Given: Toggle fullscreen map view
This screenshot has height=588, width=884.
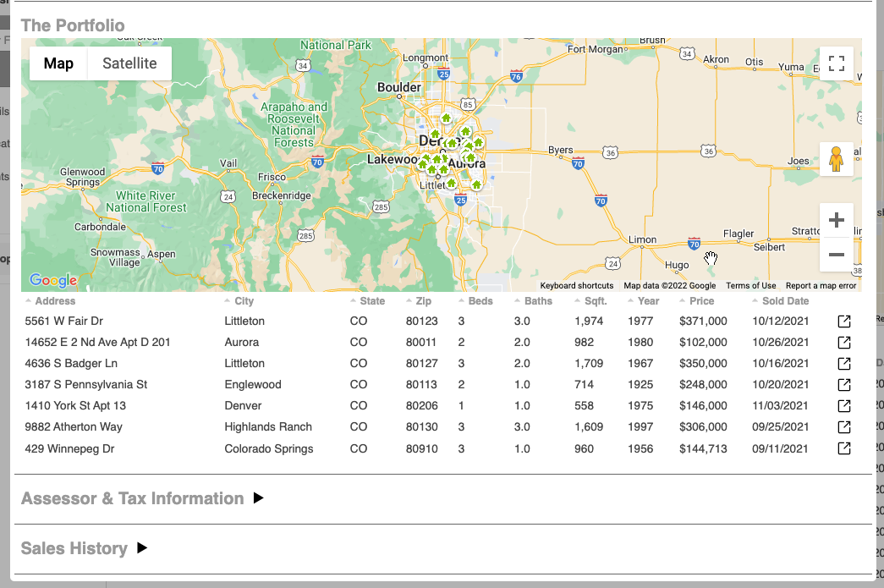Looking at the screenshot, I should coord(836,63).
